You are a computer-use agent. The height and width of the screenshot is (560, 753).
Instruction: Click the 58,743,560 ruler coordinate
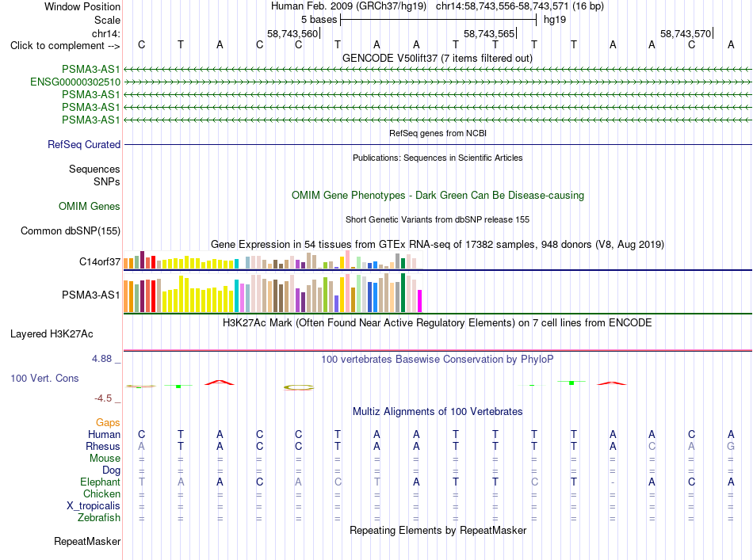[292, 33]
